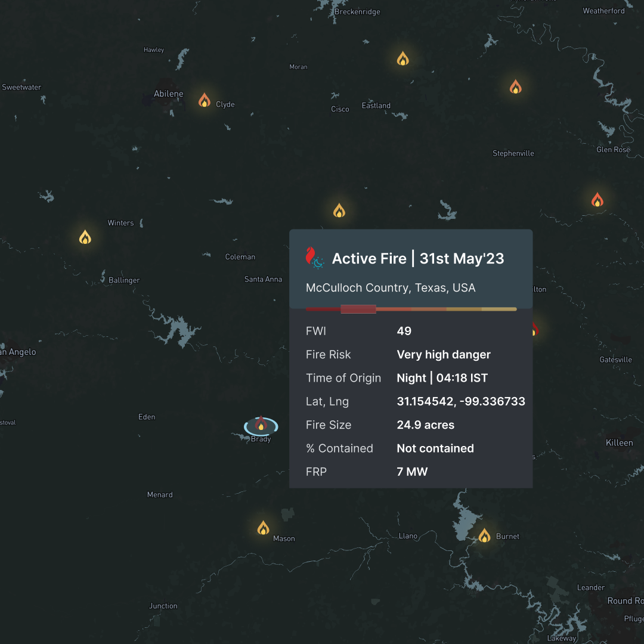Click the fire icon beside Burnet
The width and height of the screenshot is (644, 644).
(x=485, y=535)
